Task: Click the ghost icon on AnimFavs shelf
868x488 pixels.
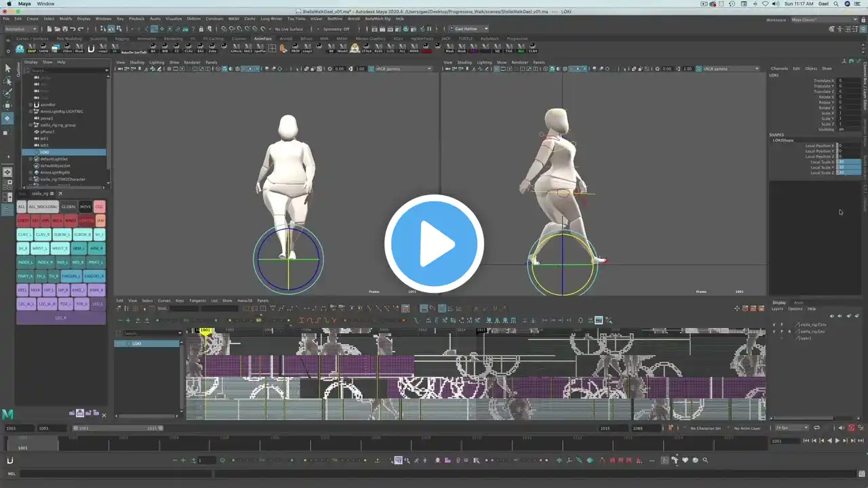Action: tap(20, 48)
